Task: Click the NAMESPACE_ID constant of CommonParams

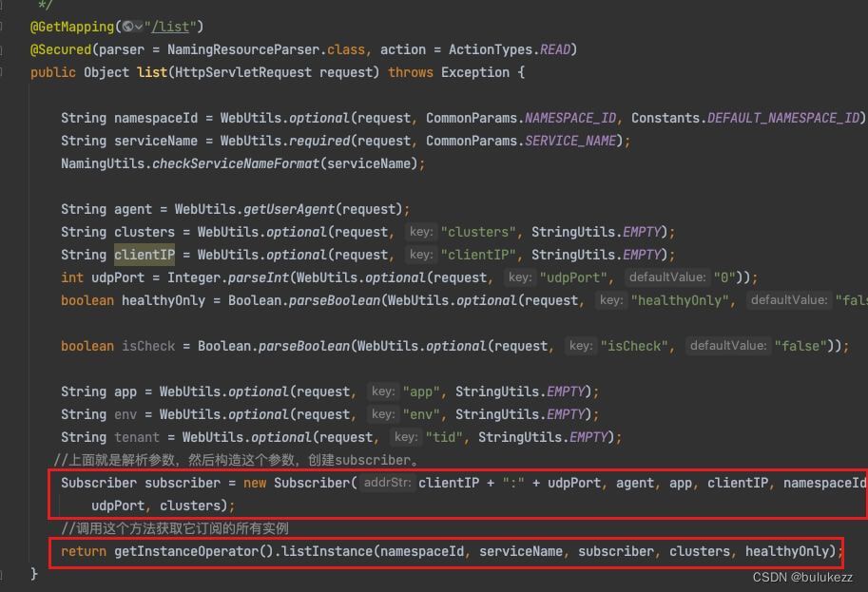Action: click(570, 118)
